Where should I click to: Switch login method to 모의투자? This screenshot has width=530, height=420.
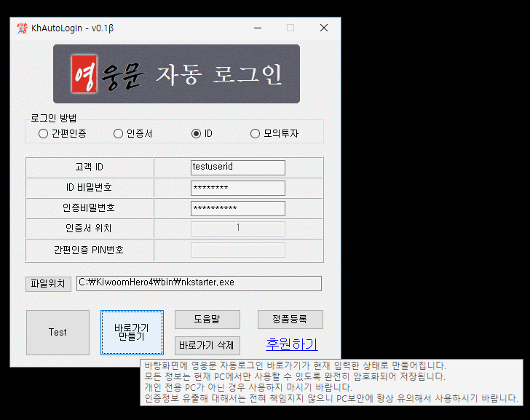pyautogui.click(x=255, y=134)
